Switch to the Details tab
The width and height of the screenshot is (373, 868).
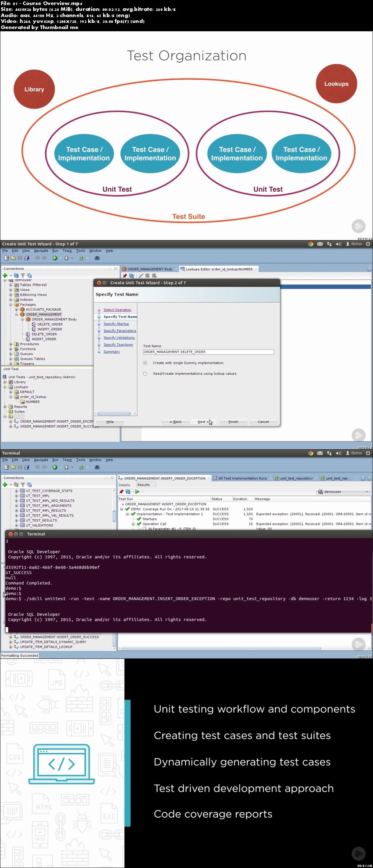pyautogui.click(x=124, y=485)
